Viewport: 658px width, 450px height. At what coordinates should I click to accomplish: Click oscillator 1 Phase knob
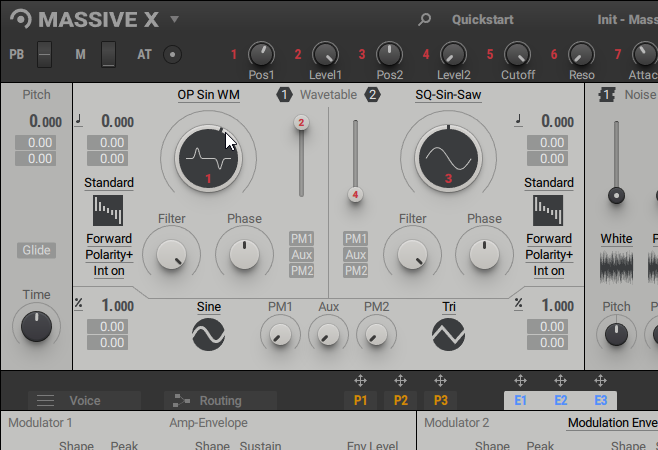[x=244, y=254]
